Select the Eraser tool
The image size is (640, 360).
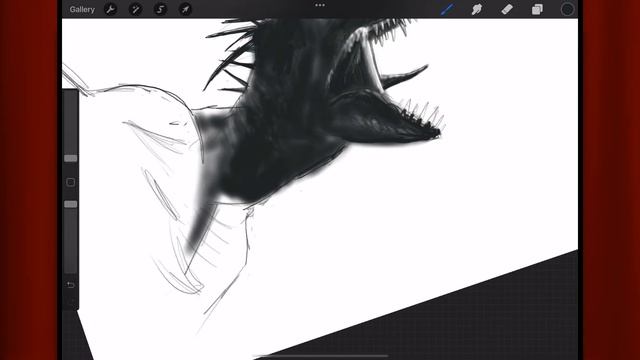pyautogui.click(x=507, y=9)
